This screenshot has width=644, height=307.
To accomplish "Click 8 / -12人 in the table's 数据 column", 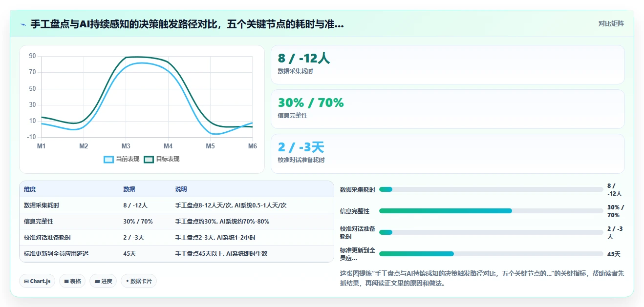I will (135, 205).
